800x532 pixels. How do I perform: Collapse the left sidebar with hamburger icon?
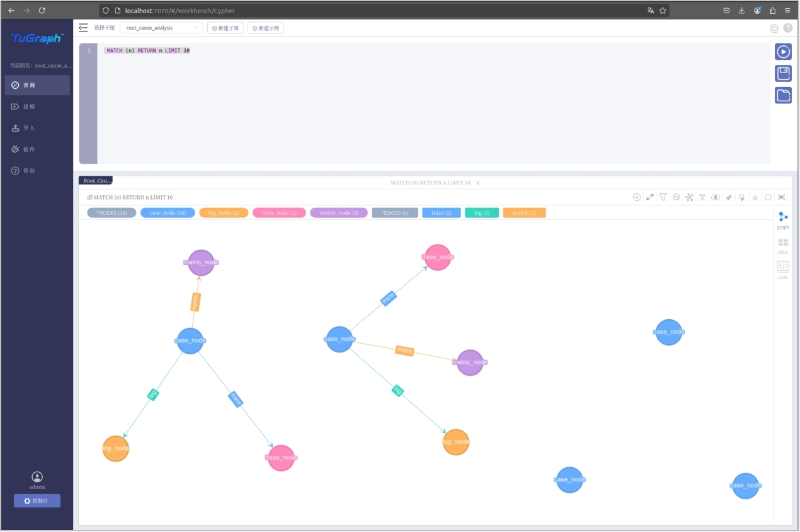[83, 28]
